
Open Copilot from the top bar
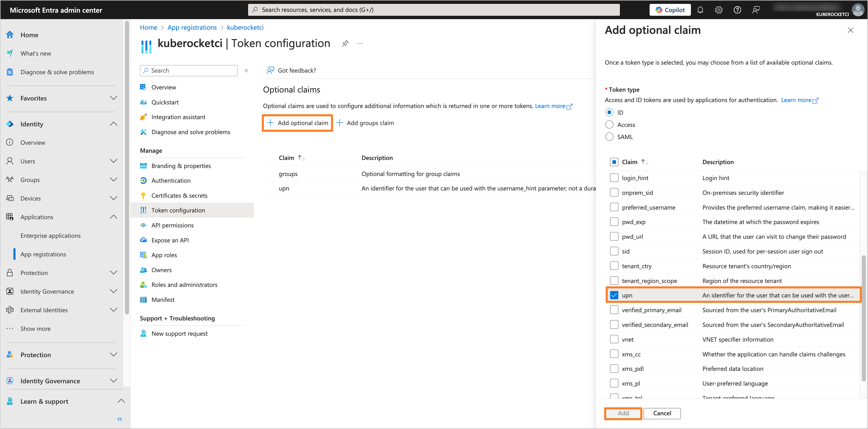click(670, 10)
